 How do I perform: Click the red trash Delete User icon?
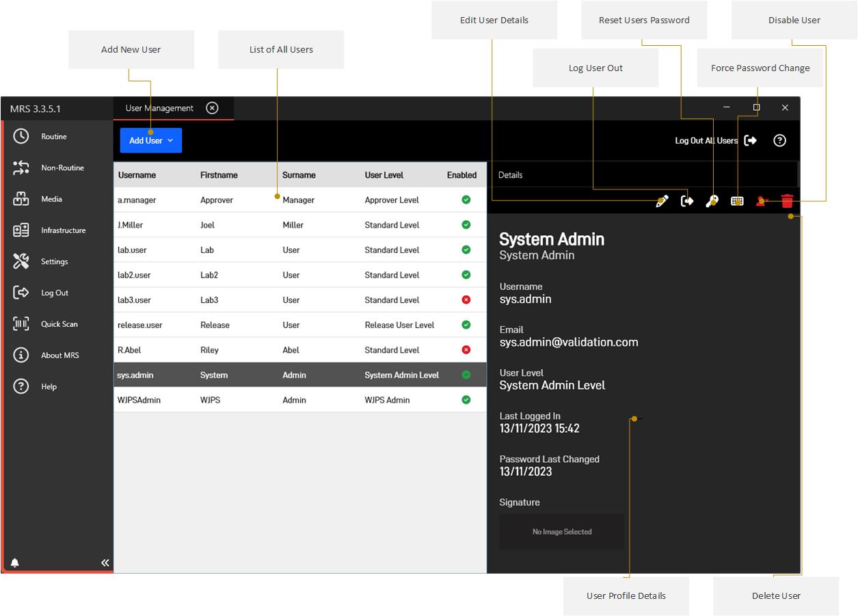[787, 201]
